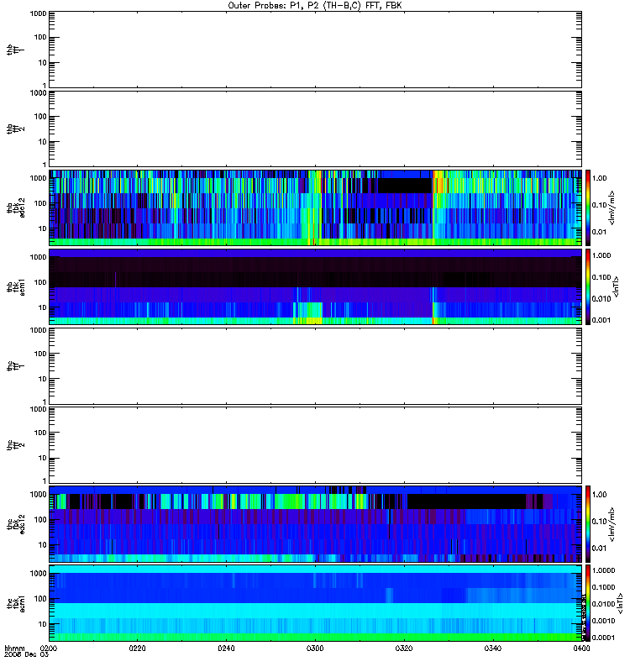Select the empty thb fff 2 plot panel
The image size is (630, 672).
coord(316,129)
